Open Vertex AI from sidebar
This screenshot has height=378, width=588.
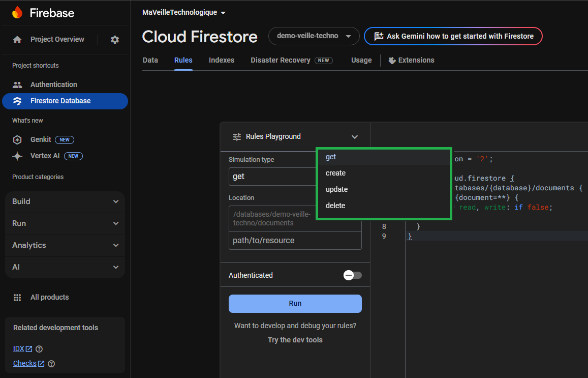click(45, 156)
